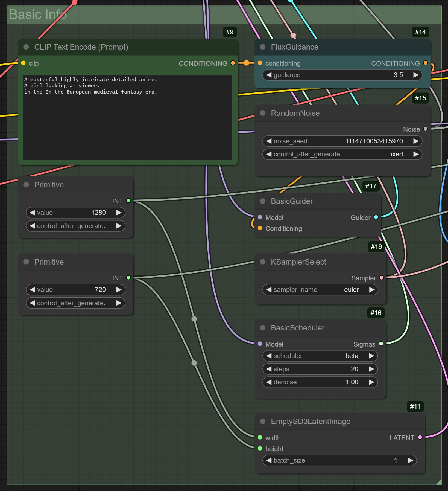Select next sampler_name with right arrow
The image size is (448, 491).
372,290
